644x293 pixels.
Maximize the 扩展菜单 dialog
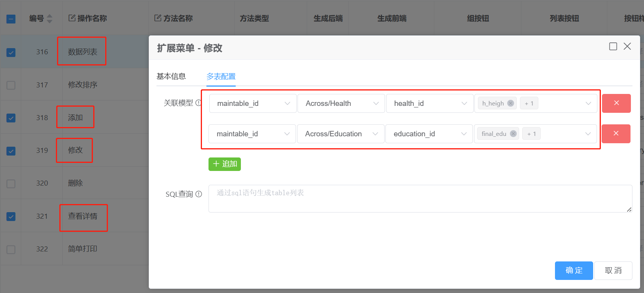(613, 47)
